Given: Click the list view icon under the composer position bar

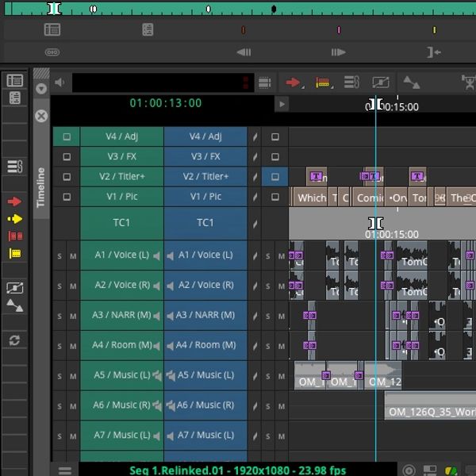Looking at the screenshot, I should click(52, 29).
